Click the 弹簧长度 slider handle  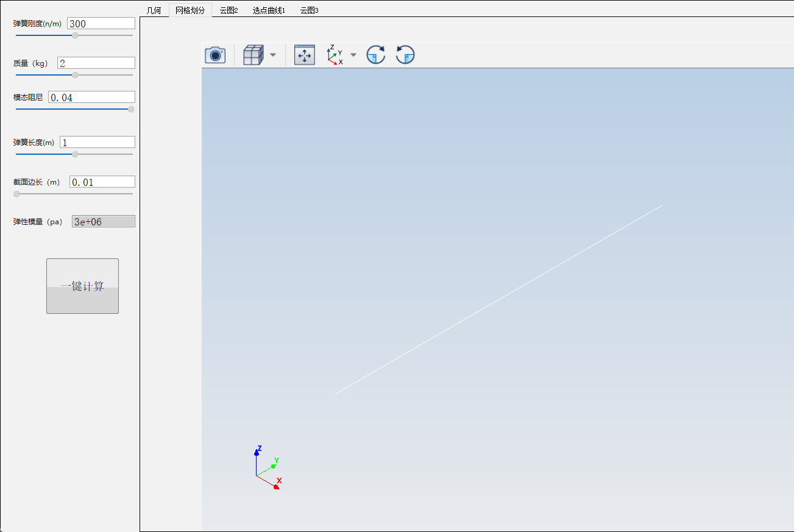coord(75,154)
